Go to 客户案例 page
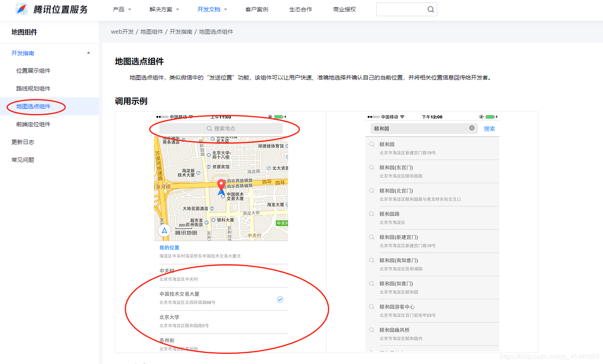Viewport: 603px width, 364px height. click(257, 9)
